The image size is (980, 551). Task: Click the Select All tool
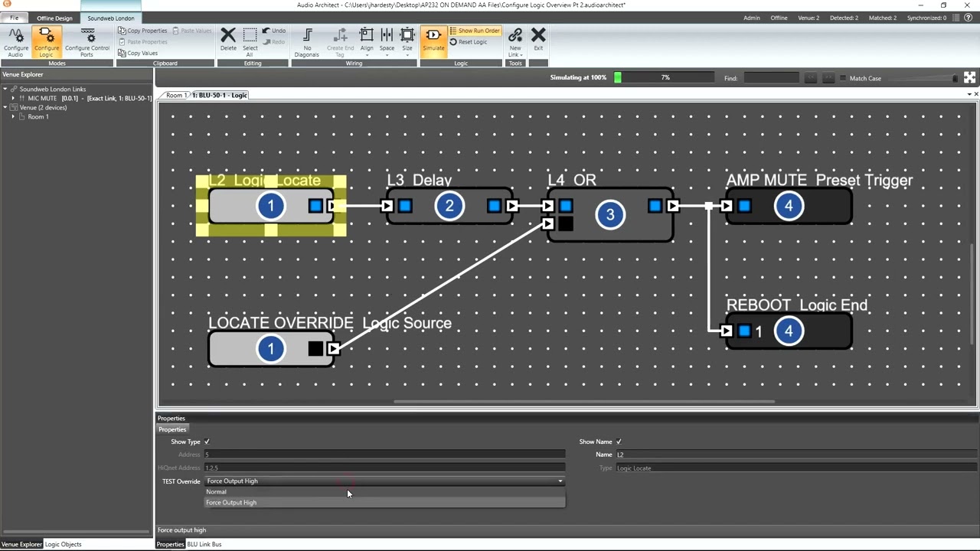250,42
